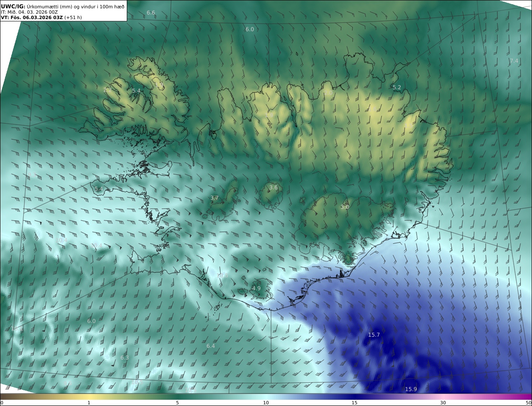532x406 pixels.
Task: Click the initial time line "IT: Mið. 04. 03. 2026 00Z"
Action: [29, 12]
